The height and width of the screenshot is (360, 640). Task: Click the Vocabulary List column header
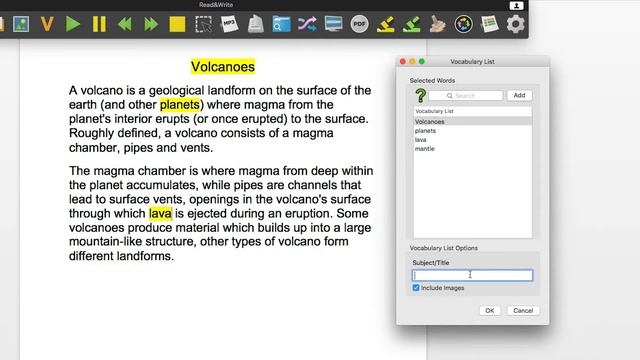click(x=472, y=111)
